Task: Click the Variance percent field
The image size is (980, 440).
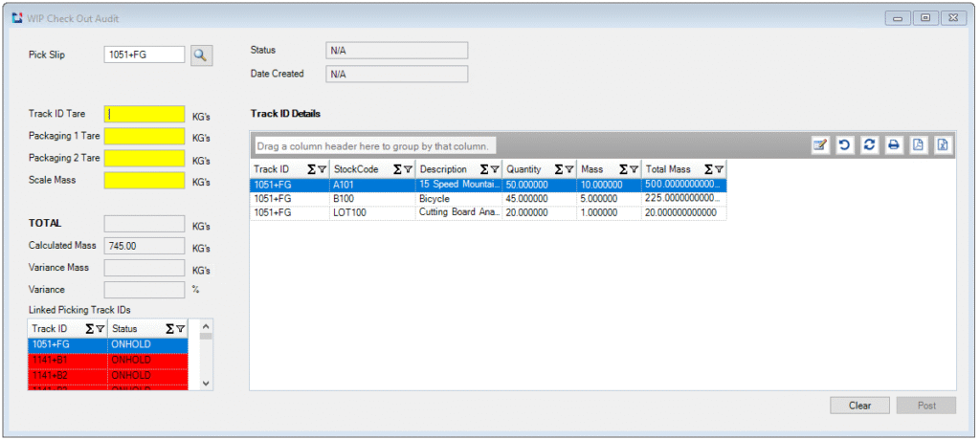Action: coord(145,290)
